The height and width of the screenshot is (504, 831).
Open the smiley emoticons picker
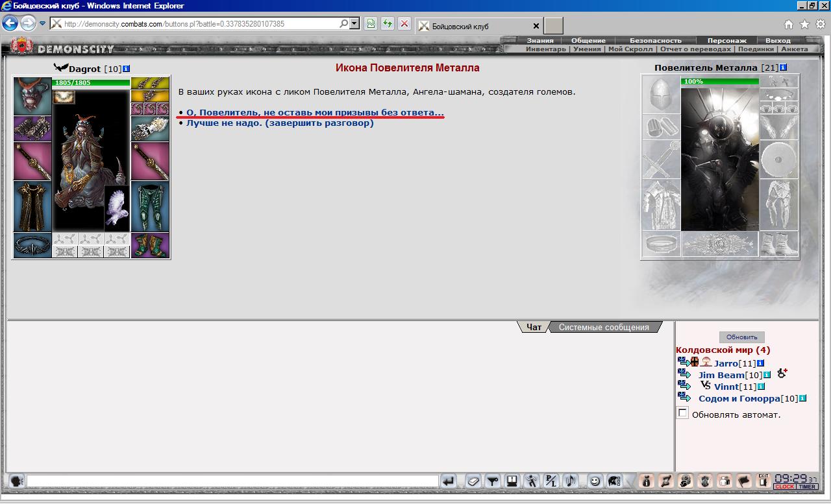595,481
